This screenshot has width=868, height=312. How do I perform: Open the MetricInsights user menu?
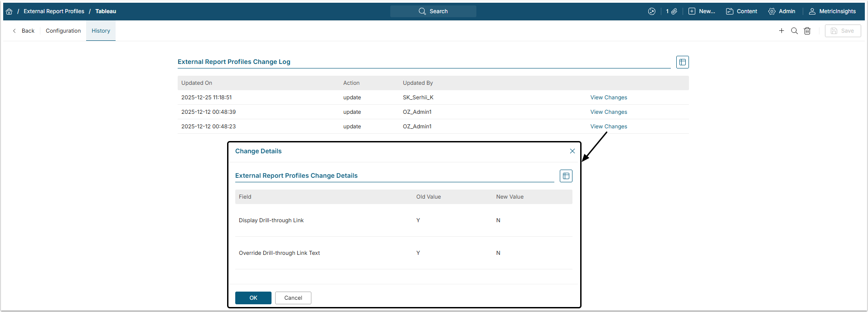coord(833,11)
